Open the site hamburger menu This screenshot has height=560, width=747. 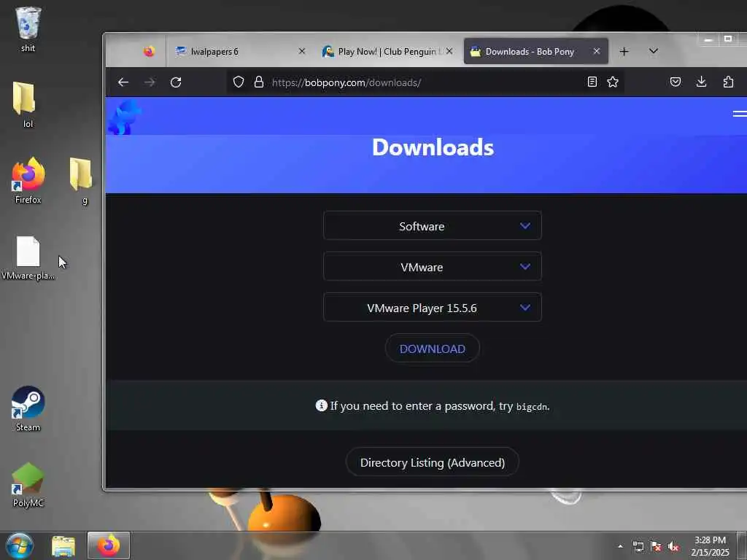[740, 113]
